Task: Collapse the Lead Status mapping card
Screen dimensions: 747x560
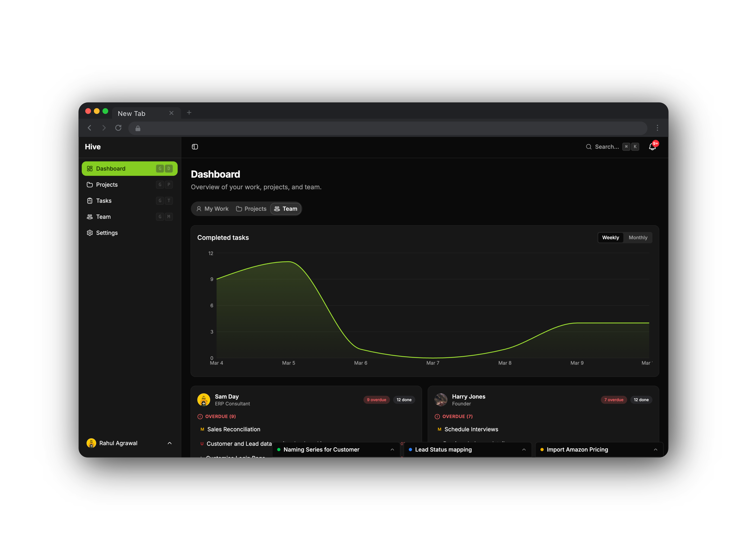Action: [x=524, y=449]
